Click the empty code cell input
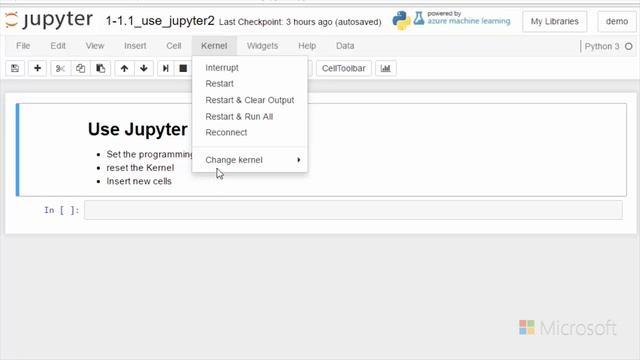The width and height of the screenshot is (640, 360). click(x=353, y=210)
